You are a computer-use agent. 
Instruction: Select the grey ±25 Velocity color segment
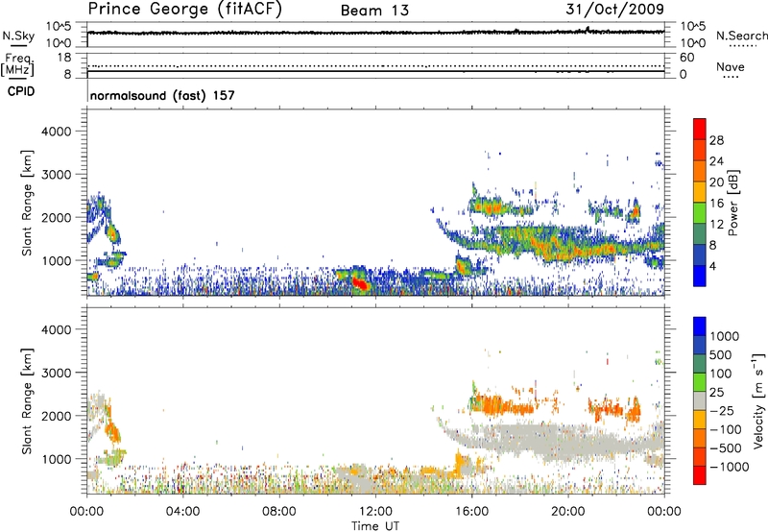pyautogui.click(x=700, y=400)
